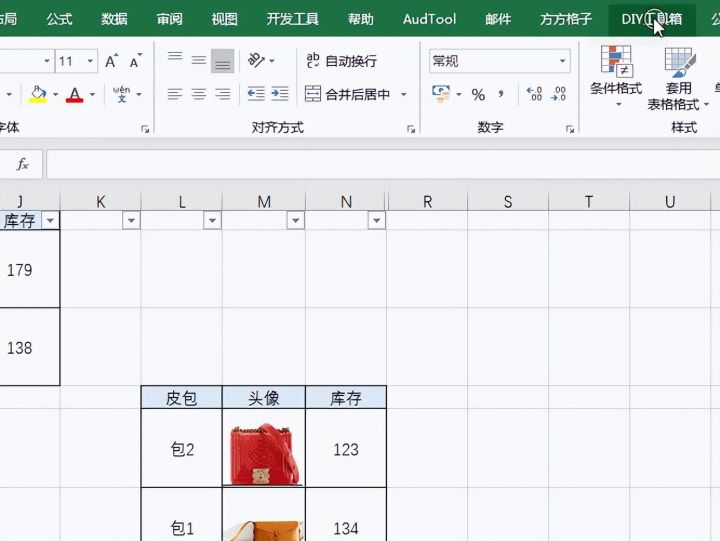The width and height of the screenshot is (720, 541).
Task: Switch to 帮助 ribbon tab
Action: click(360, 19)
